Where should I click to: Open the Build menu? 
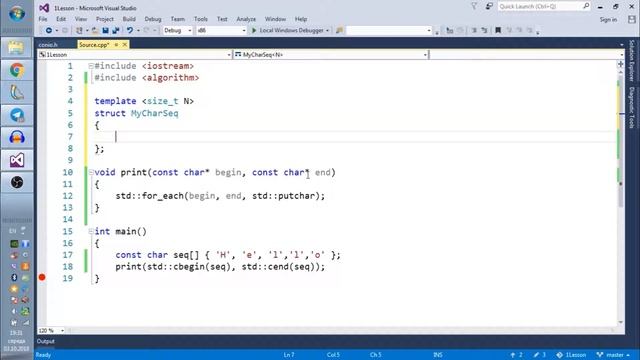[x=129, y=19]
